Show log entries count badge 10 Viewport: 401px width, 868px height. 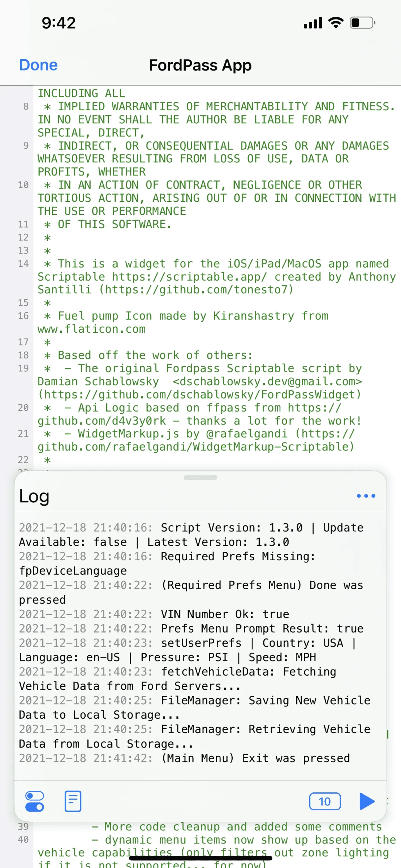pos(325,801)
